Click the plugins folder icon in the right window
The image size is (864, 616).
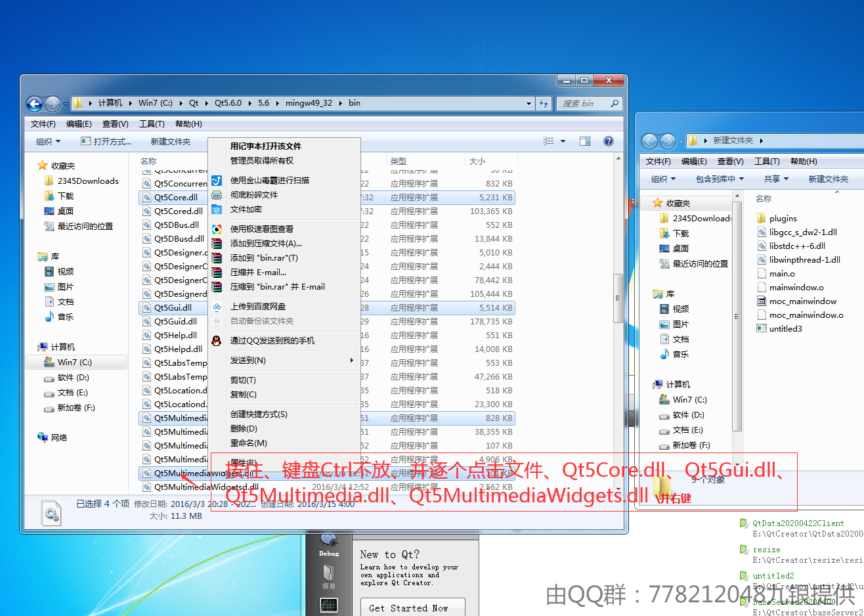coord(762,218)
